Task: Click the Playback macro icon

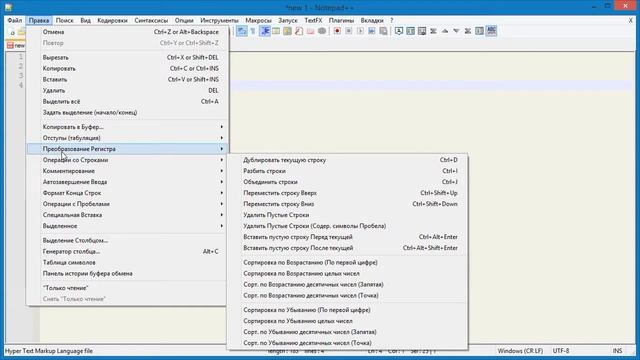Action: [360, 31]
